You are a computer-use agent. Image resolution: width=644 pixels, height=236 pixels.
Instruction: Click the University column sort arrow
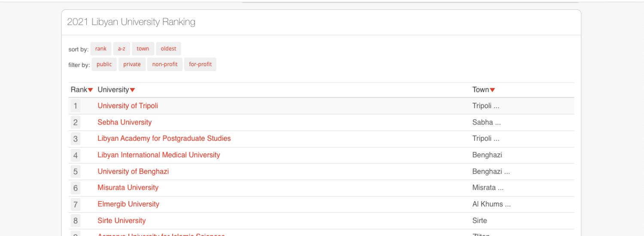pos(132,90)
